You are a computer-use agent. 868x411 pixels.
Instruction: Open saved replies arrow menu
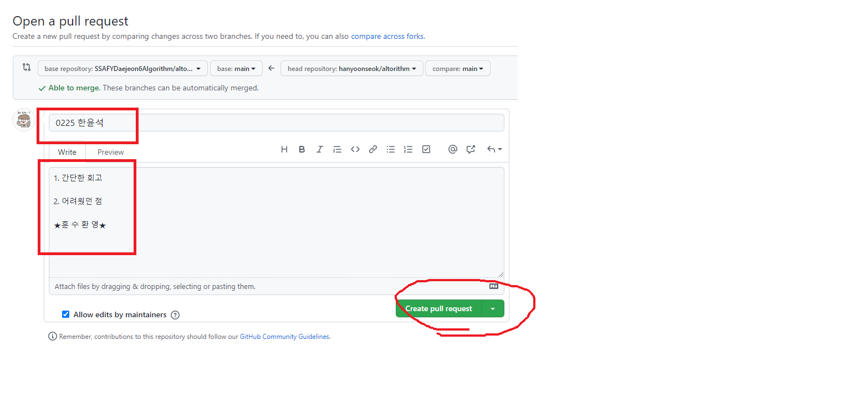coord(494,149)
